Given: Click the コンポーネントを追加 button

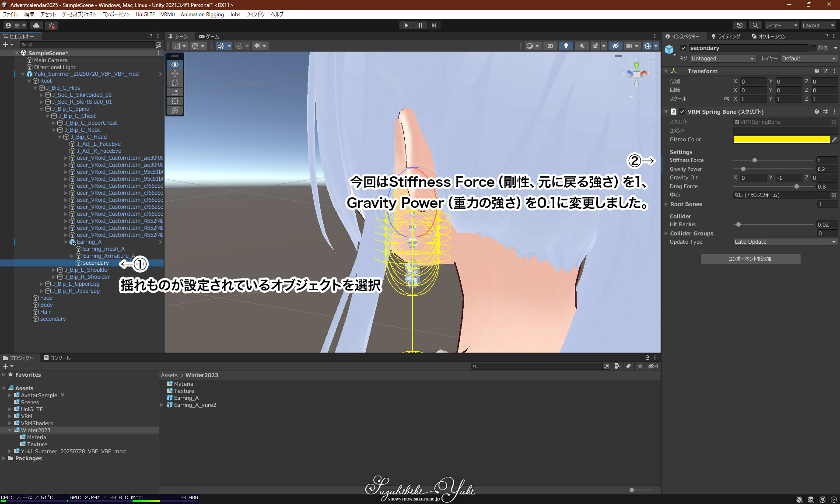Looking at the screenshot, I should point(750,259).
